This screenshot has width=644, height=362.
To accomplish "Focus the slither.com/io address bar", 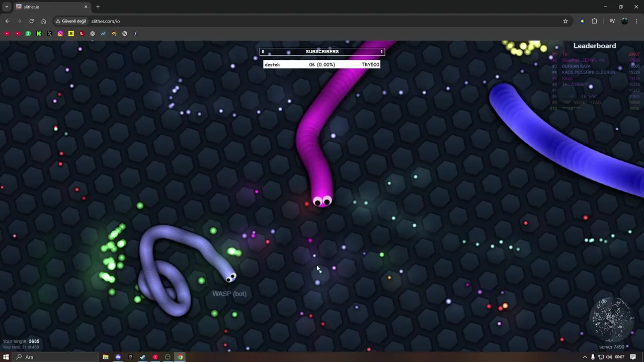I will (322, 21).
